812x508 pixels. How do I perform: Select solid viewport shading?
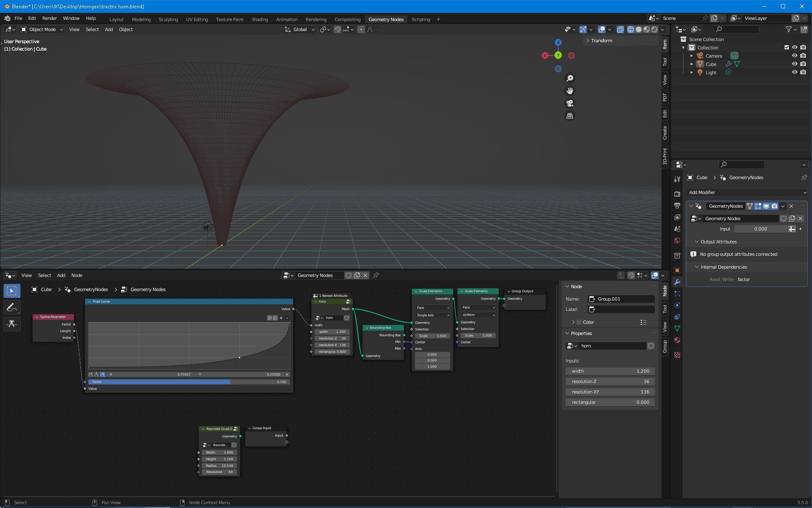(x=639, y=29)
